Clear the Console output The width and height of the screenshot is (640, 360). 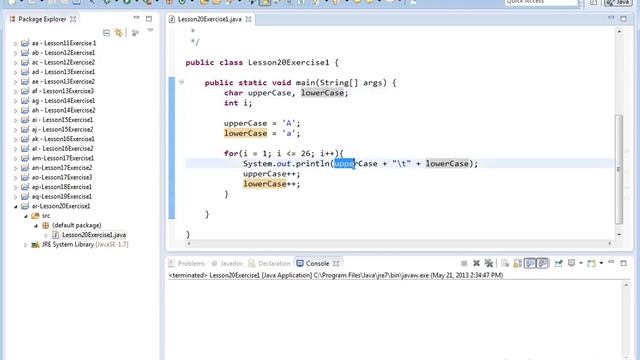pyautogui.click(x=505, y=264)
